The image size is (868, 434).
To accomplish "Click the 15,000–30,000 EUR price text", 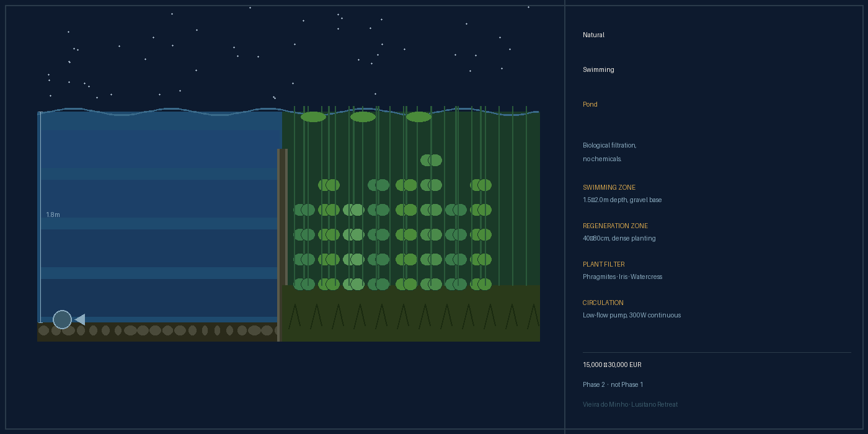I will (x=612, y=365).
